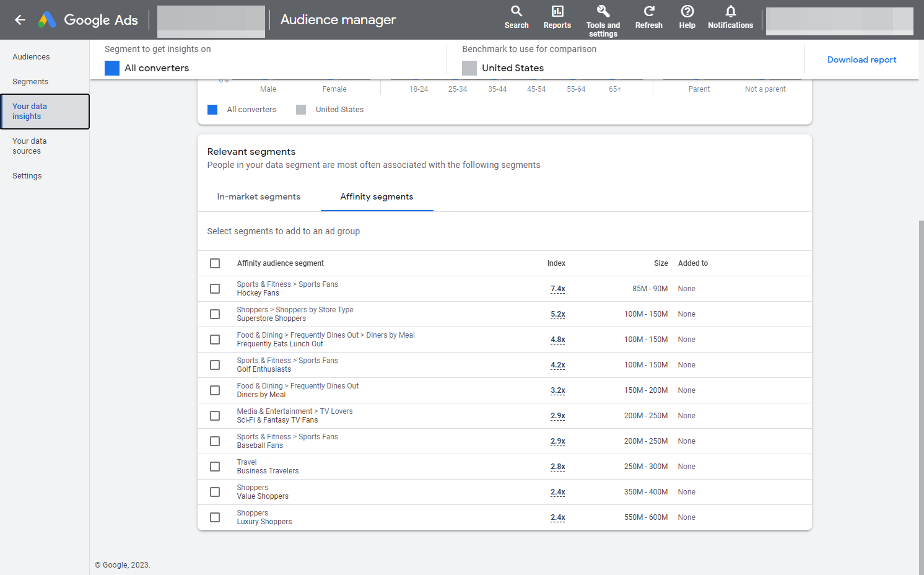The width and height of the screenshot is (924, 575).
Task: Open the 3.2x index for Diners by Meal
Action: [x=558, y=390]
